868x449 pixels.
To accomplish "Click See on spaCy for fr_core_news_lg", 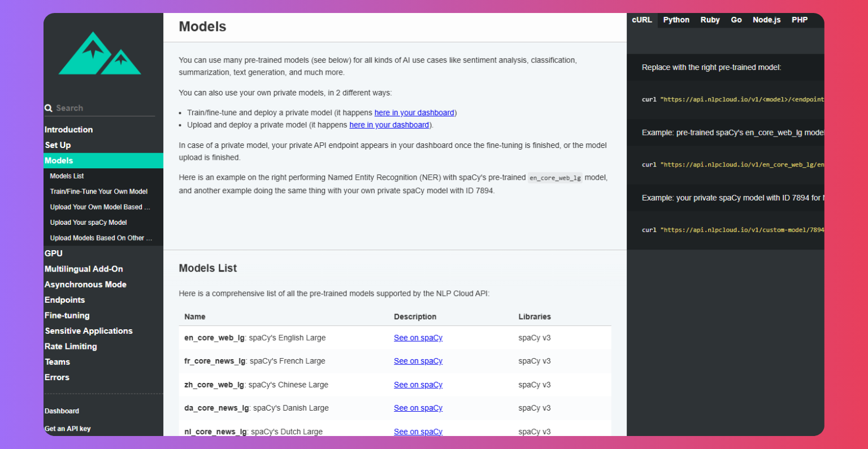I will [x=418, y=361].
